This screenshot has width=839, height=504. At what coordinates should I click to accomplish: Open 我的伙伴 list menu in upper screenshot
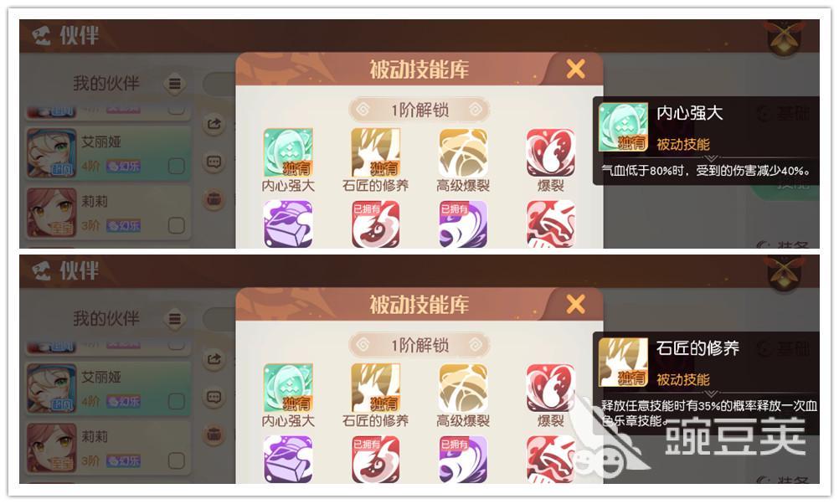pos(174,84)
